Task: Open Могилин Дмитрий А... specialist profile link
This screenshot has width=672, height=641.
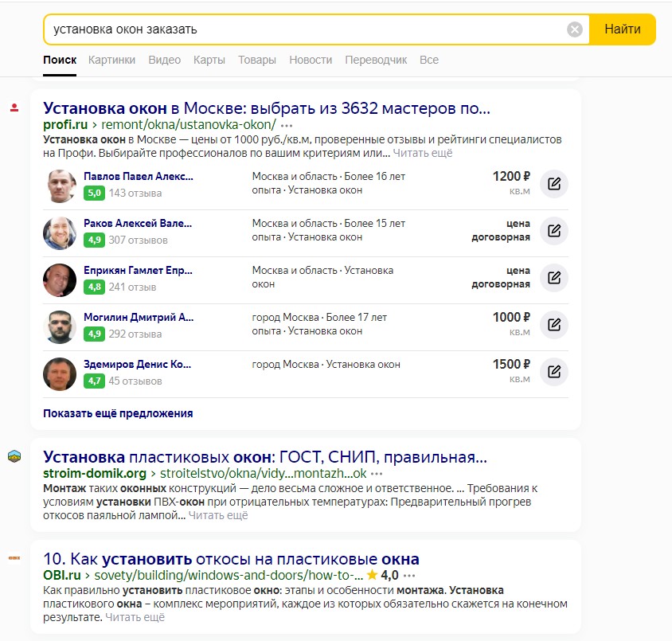Action: click(x=139, y=317)
